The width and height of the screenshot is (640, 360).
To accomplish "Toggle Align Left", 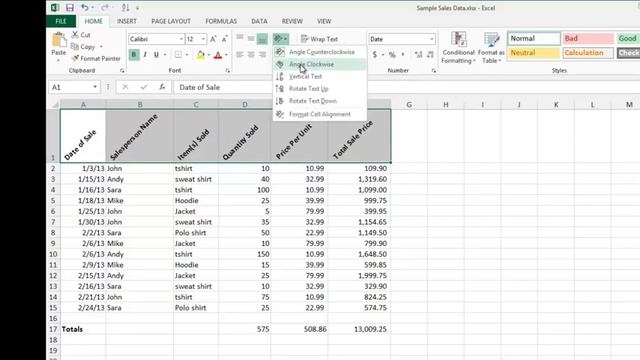I will [x=240, y=55].
